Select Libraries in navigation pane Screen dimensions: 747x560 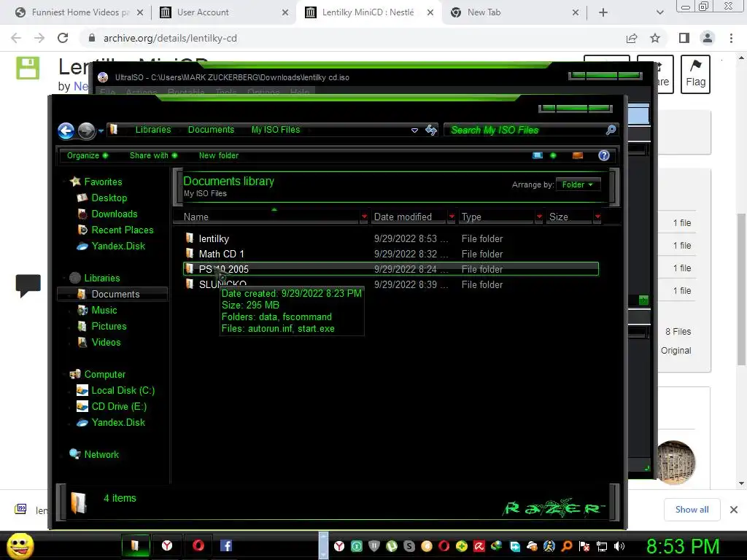coord(102,278)
